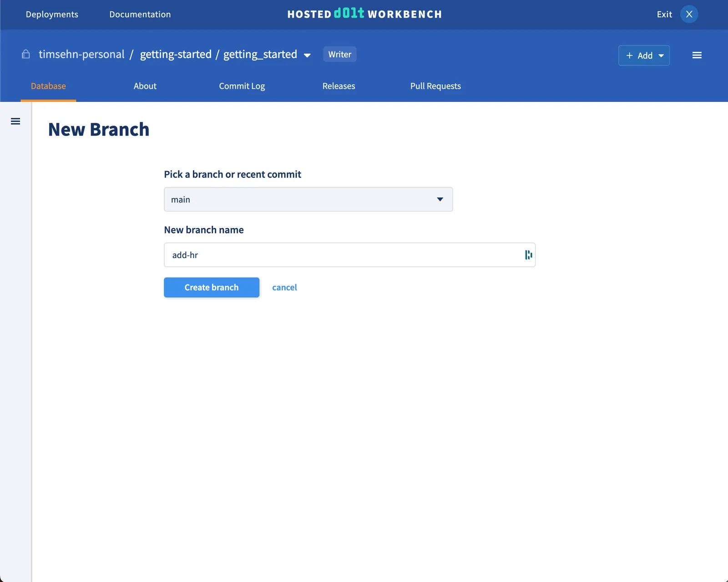The height and width of the screenshot is (582, 728).
Task: Open the Pull Requests tab
Action: pyautogui.click(x=435, y=86)
